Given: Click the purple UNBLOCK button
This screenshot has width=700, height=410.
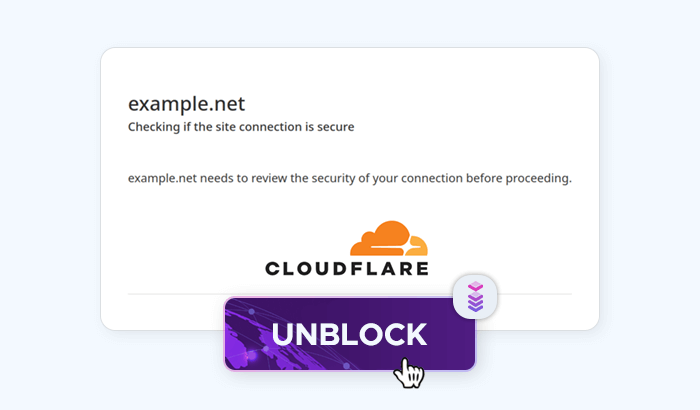Looking at the screenshot, I should coord(349,334).
